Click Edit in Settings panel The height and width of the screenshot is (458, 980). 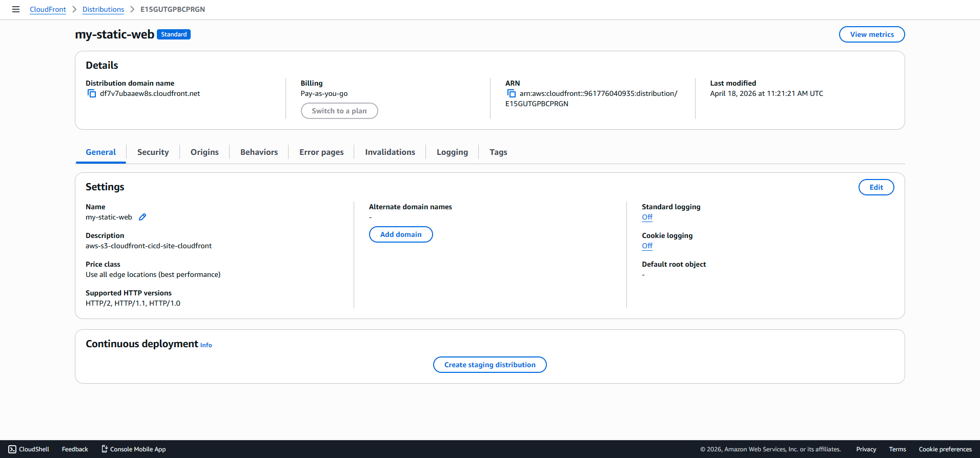coord(876,187)
